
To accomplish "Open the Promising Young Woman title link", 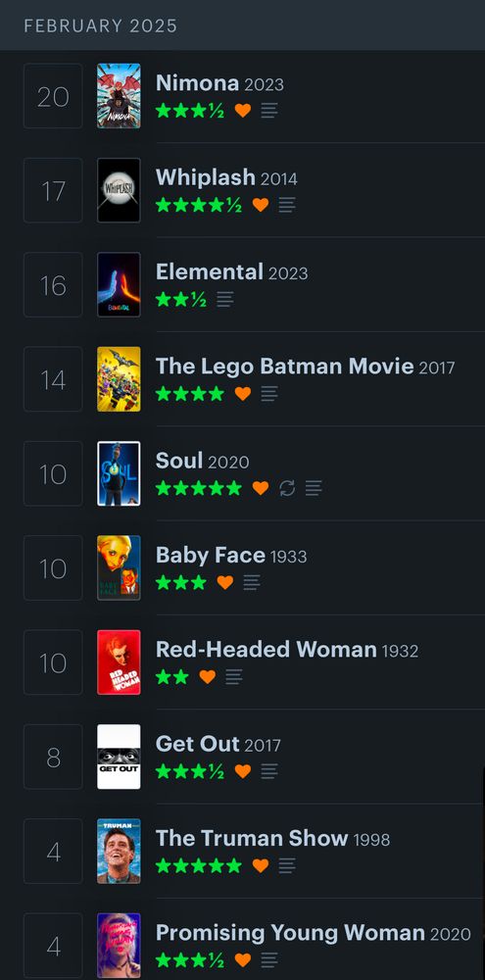I will click(290, 933).
